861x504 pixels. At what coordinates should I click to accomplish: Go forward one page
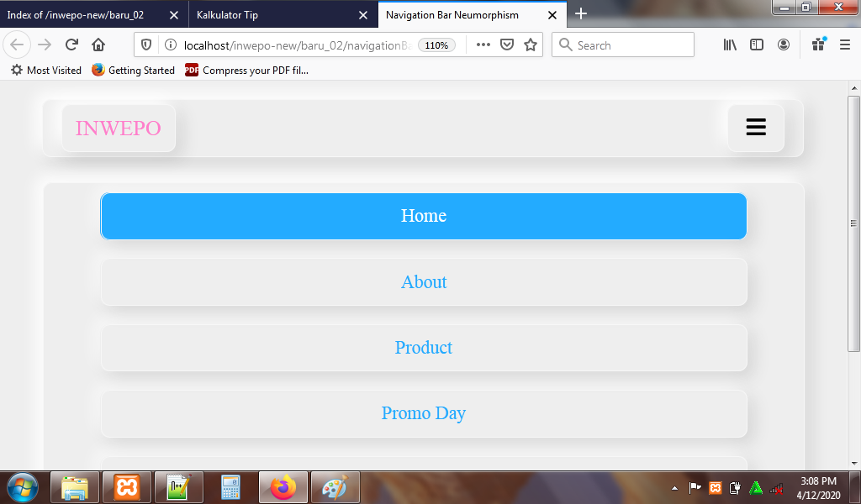[45, 45]
